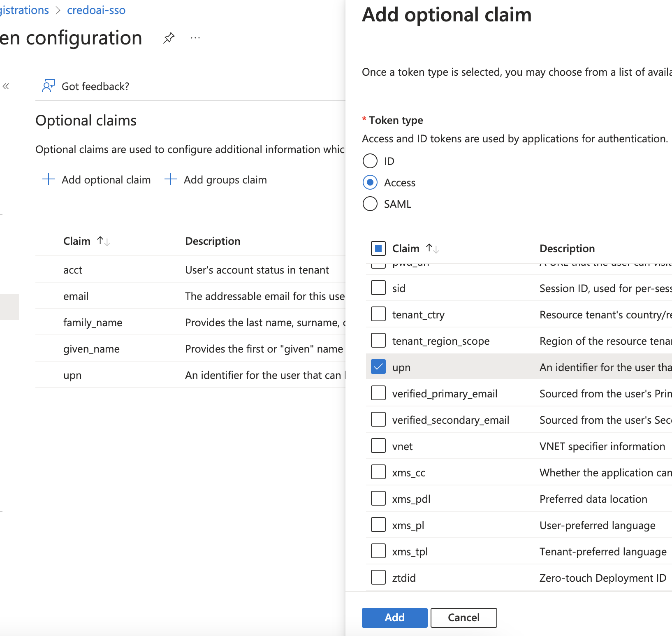The height and width of the screenshot is (636, 672).
Task: Uncheck the upn claim checkbox
Action: pos(378,367)
